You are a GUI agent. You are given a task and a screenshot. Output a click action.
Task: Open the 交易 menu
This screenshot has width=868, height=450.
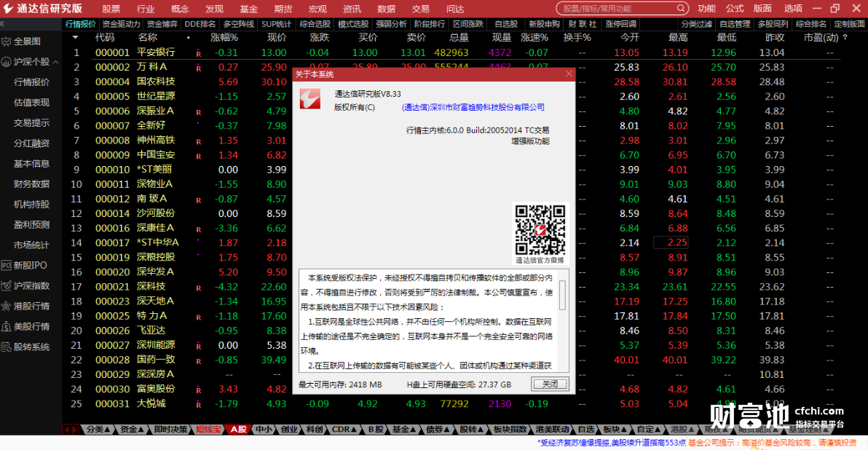coord(421,9)
